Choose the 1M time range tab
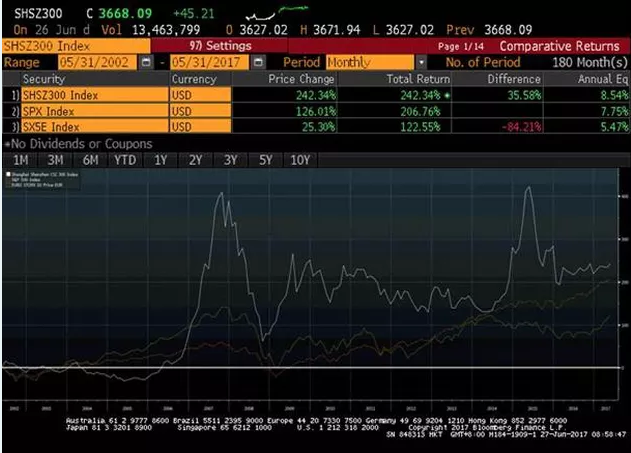 (21, 160)
